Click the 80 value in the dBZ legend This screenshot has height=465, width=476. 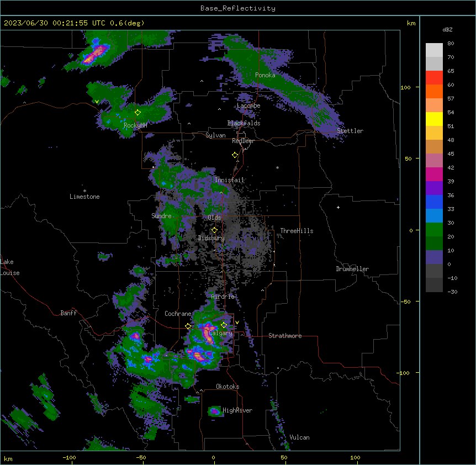(451, 44)
